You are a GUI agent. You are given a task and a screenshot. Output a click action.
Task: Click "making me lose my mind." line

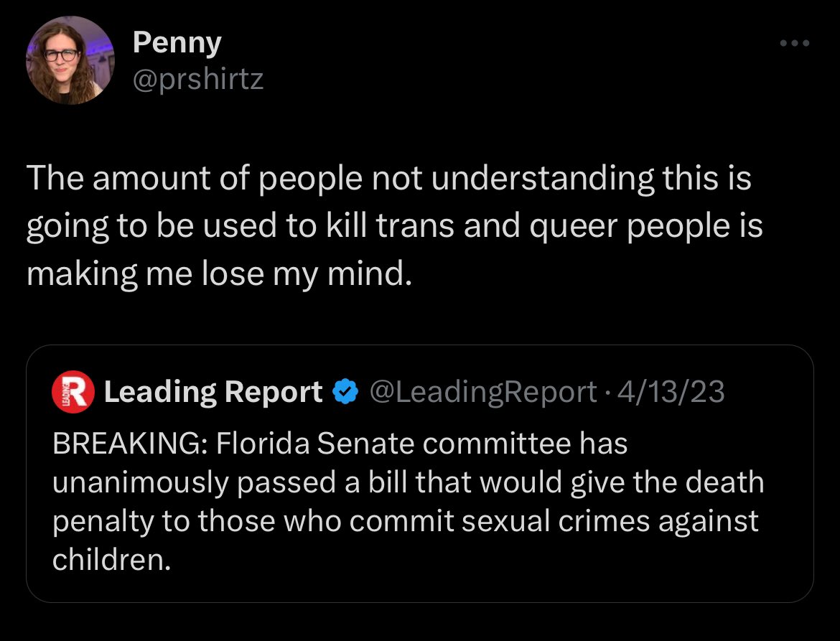(x=220, y=275)
